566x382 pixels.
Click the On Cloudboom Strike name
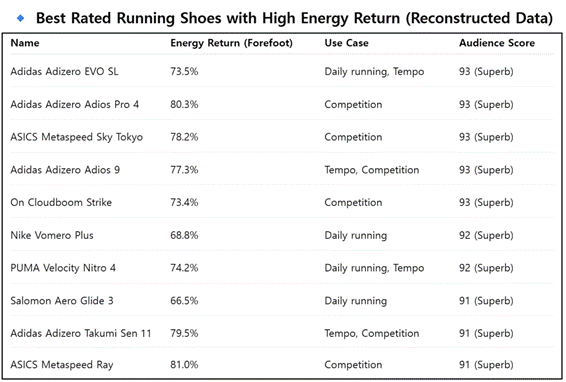(61, 202)
